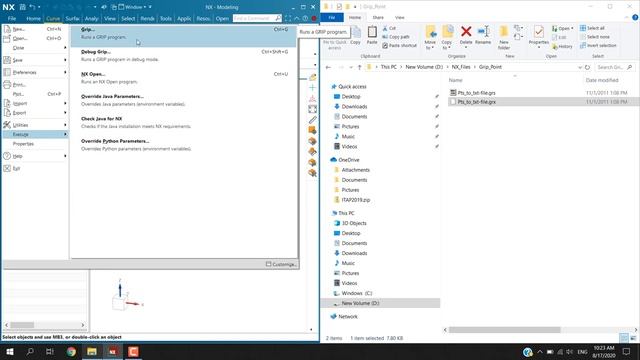Select OneDrive in navigation pane
Viewport: 640px width, 360px height.
click(x=349, y=160)
